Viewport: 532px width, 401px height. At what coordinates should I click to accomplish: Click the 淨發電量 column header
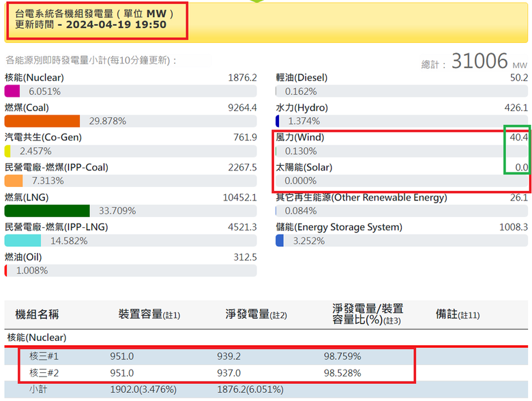tap(256, 314)
